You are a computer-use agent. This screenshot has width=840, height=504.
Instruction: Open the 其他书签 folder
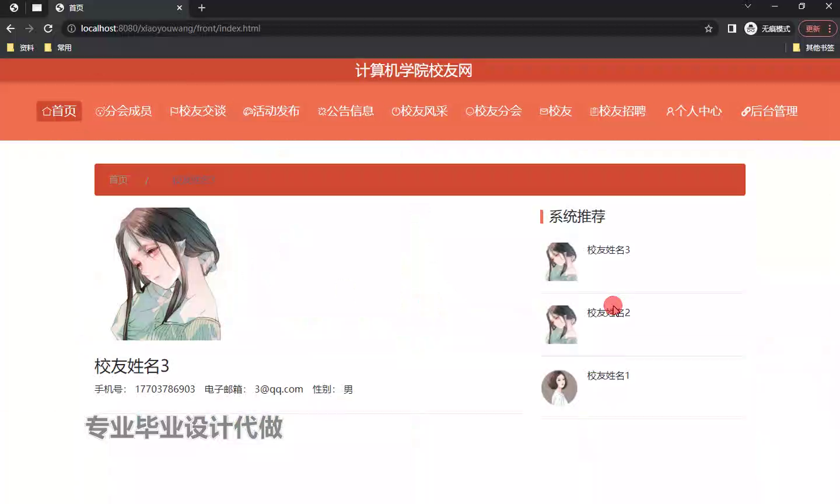click(814, 48)
